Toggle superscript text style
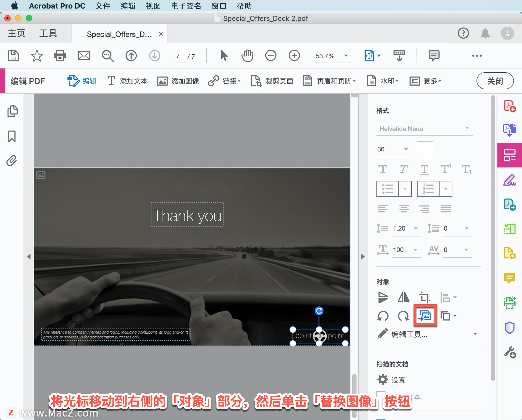Image resolution: width=522 pixels, height=420 pixels. (446, 169)
